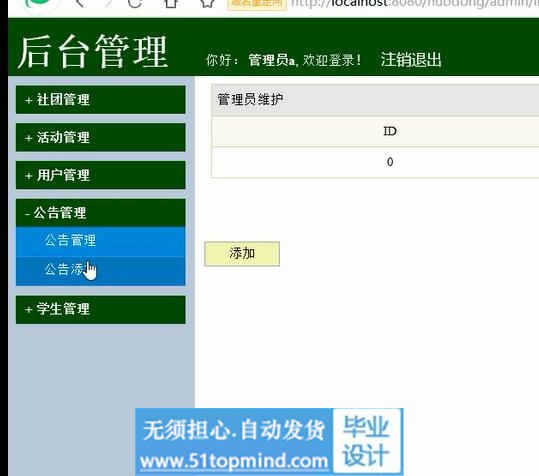Click the 注销退出 logout link
The image size is (539, 476).
click(x=411, y=60)
